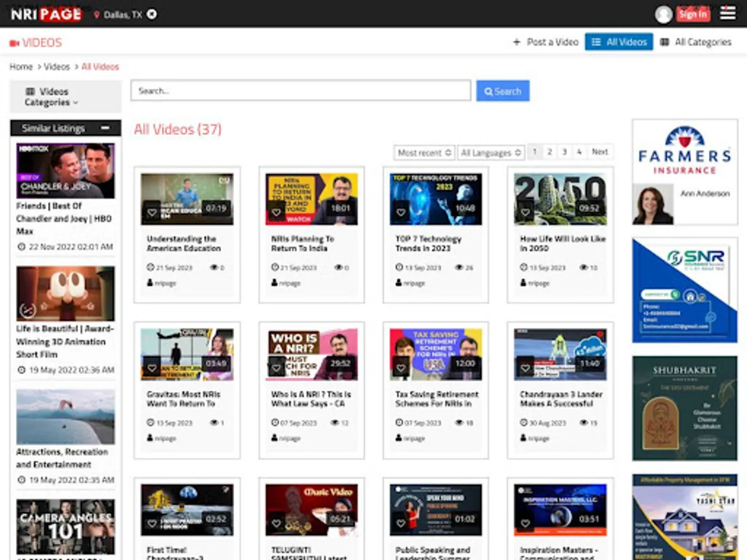This screenshot has width=747, height=560.
Task: Open the All Languages filter dropdown
Action: tap(491, 151)
